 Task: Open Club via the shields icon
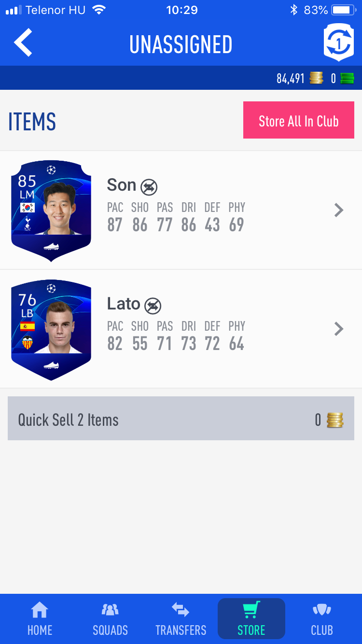pyautogui.click(x=322, y=610)
